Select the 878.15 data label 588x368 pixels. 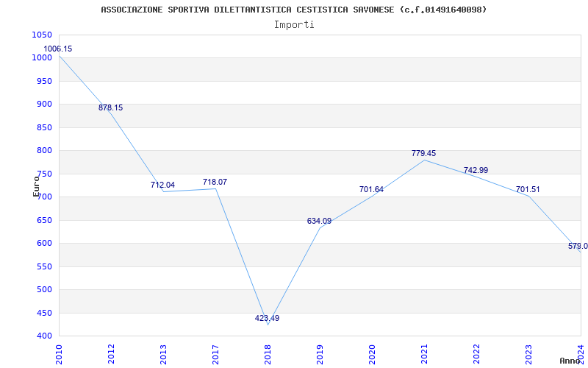(x=111, y=107)
